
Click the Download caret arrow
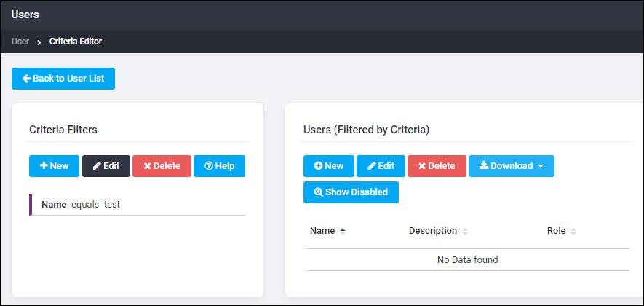[541, 166]
